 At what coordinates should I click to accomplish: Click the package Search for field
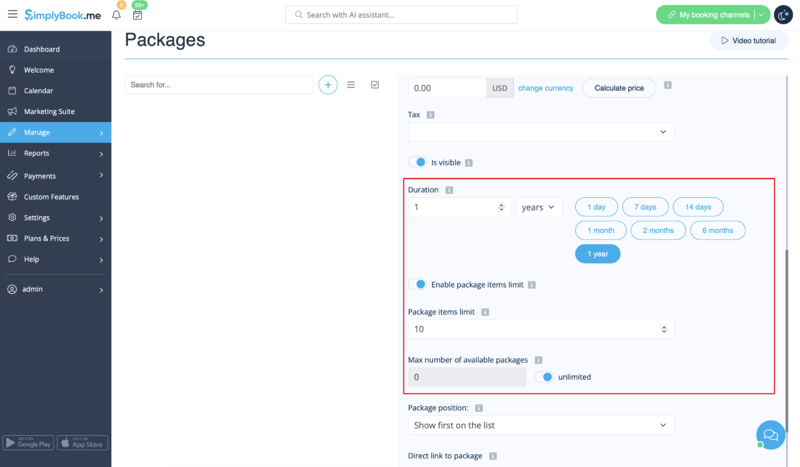click(218, 85)
